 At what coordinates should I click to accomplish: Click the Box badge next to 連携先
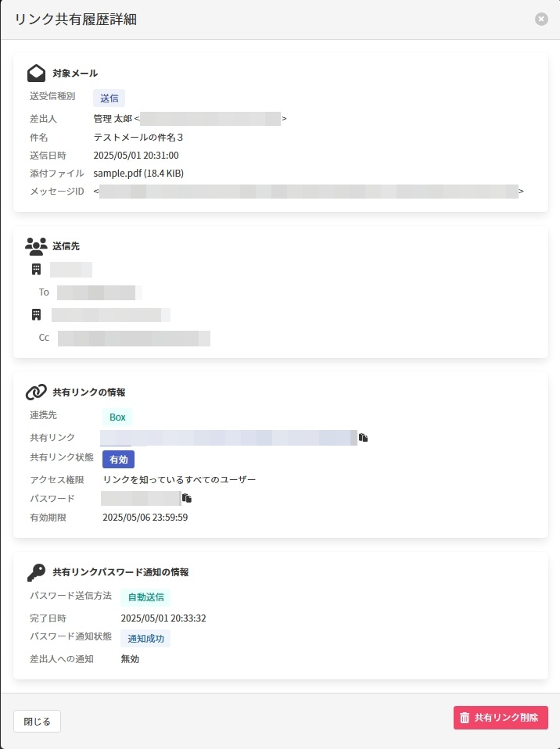pyautogui.click(x=117, y=417)
